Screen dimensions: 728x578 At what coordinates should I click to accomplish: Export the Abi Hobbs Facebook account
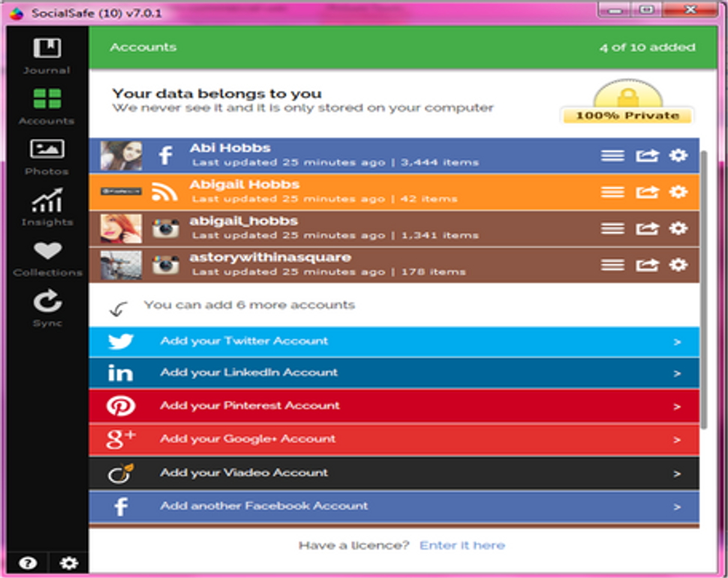[647, 155]
